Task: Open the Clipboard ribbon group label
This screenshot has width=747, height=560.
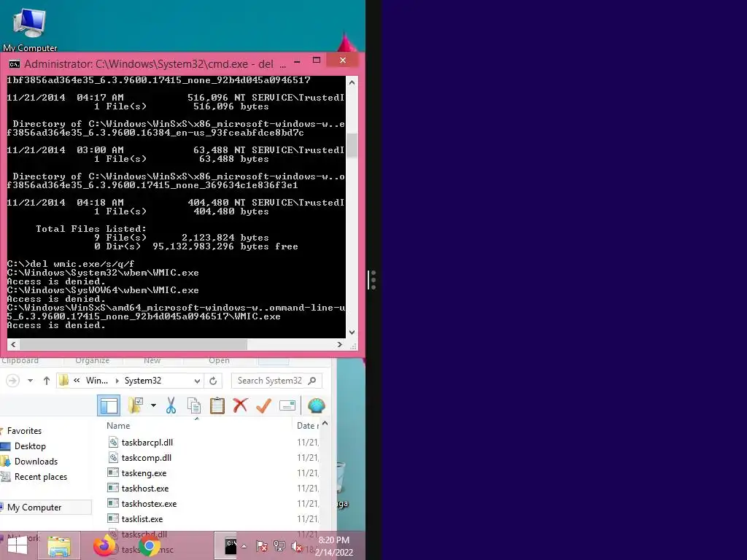Action: coord(20,360)
